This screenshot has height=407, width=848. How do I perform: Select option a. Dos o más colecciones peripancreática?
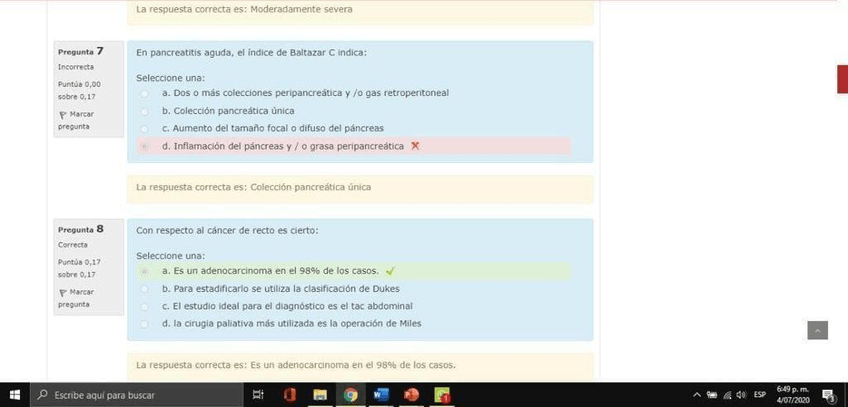coord(144,94)
